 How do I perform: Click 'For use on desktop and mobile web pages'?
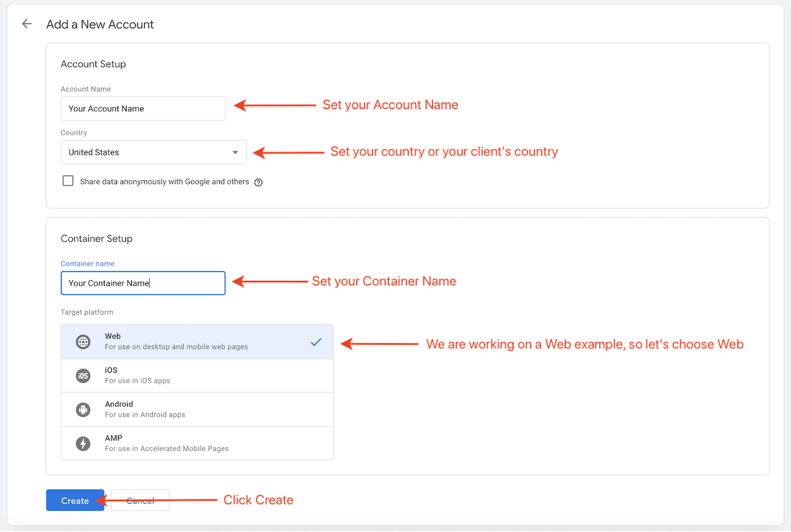click(176, 347)
